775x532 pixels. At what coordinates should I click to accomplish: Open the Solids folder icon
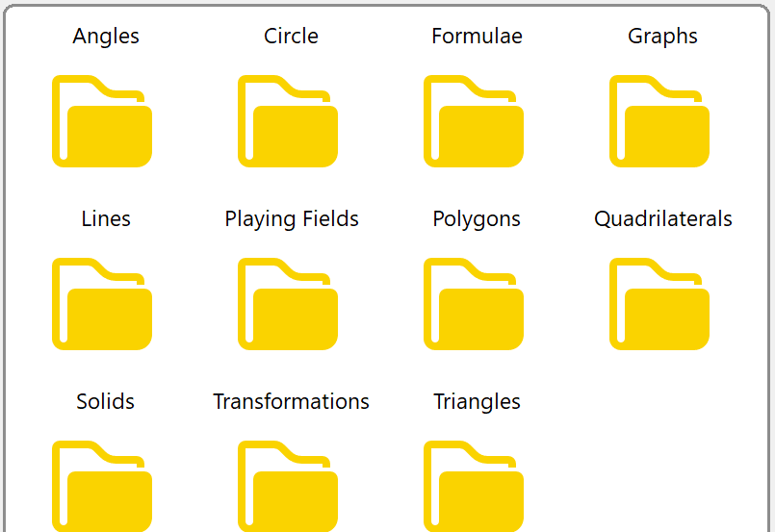coord(102,486)
